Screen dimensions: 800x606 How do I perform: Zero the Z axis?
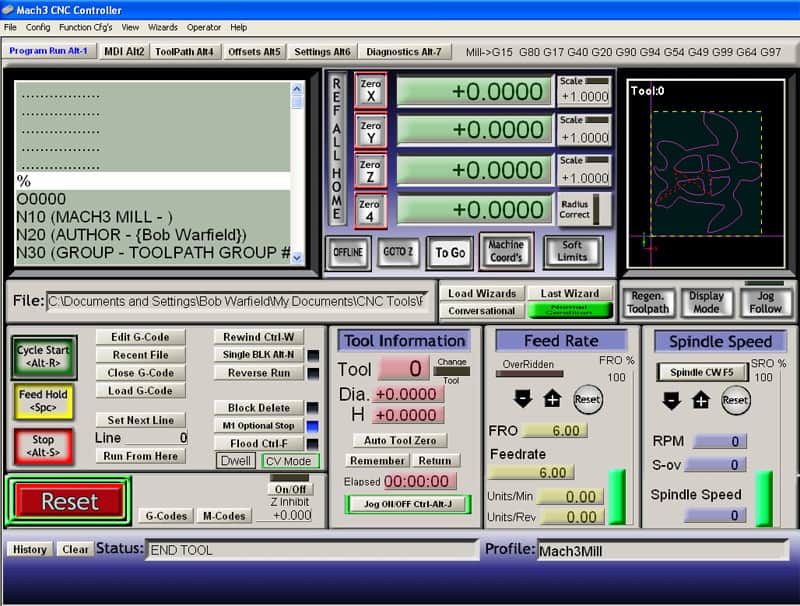pyautogui.click(x=370, y=170)
